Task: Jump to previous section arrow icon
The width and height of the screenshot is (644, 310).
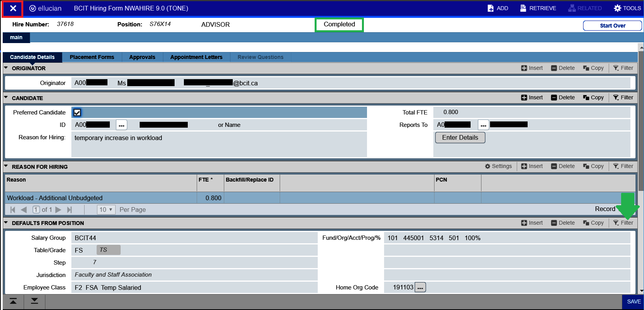Action: [x=13, y=301]
